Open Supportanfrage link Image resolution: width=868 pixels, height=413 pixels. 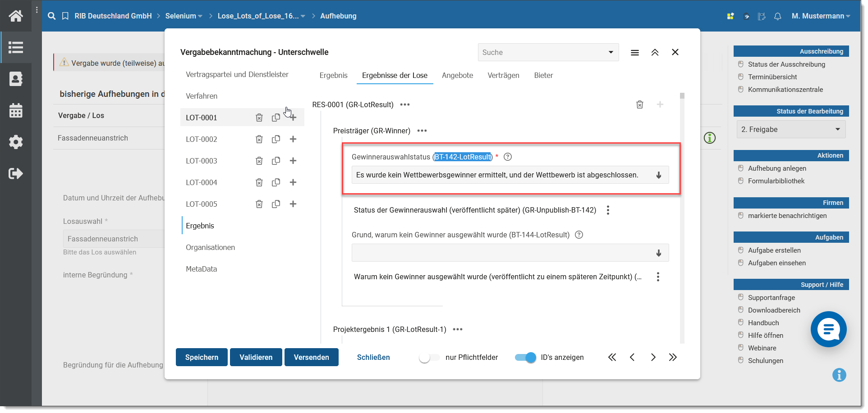point(772,298)
